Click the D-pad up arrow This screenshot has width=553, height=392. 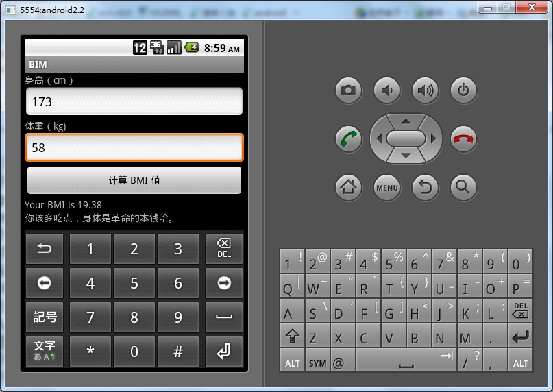pos(406,121)
